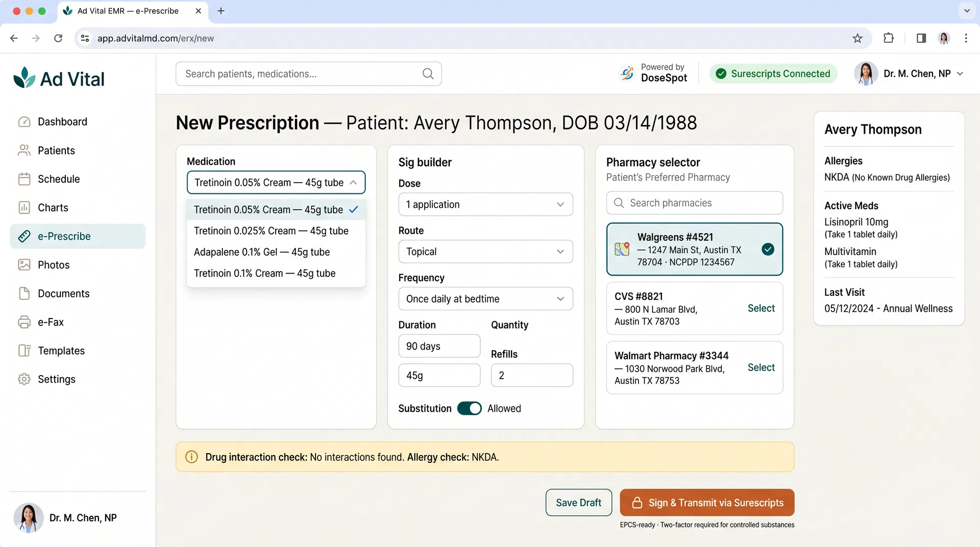980x547 pixels.
Task: Toggle Substitution to disallow
Action: (469, 408)
